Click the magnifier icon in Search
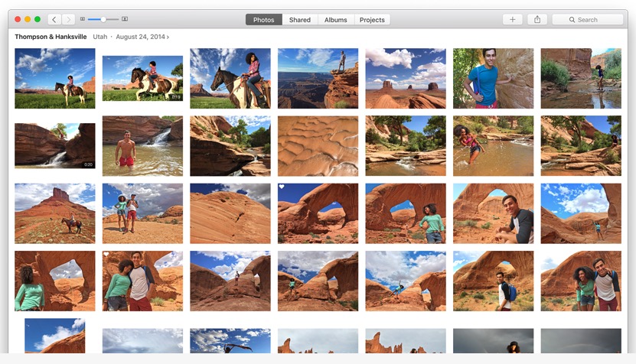This screenshot has height=364, width=636. pos(572,19)
